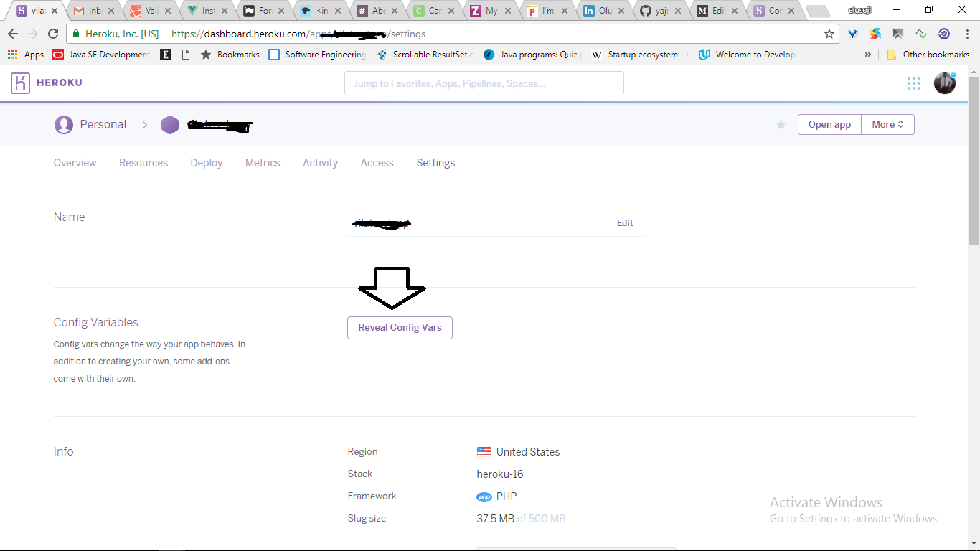Select the Settings tab

pyautogui.click(x=435, y=163)
